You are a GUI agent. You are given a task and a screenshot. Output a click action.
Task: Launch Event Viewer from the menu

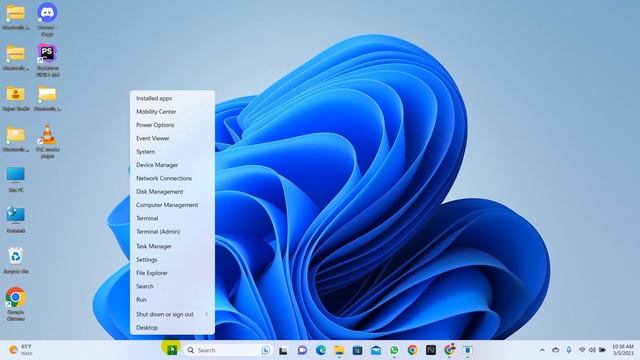[x=172, y=138]
